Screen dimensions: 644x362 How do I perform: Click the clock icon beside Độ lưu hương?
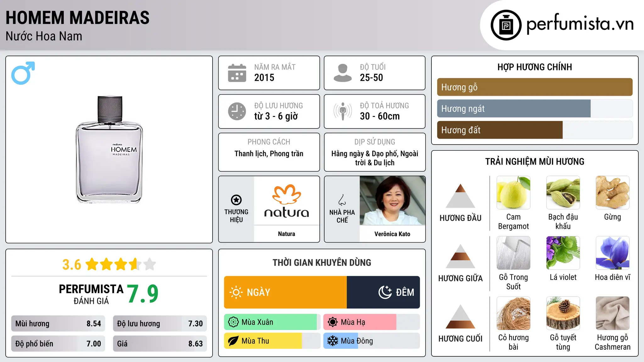click(x=237, y=111)
